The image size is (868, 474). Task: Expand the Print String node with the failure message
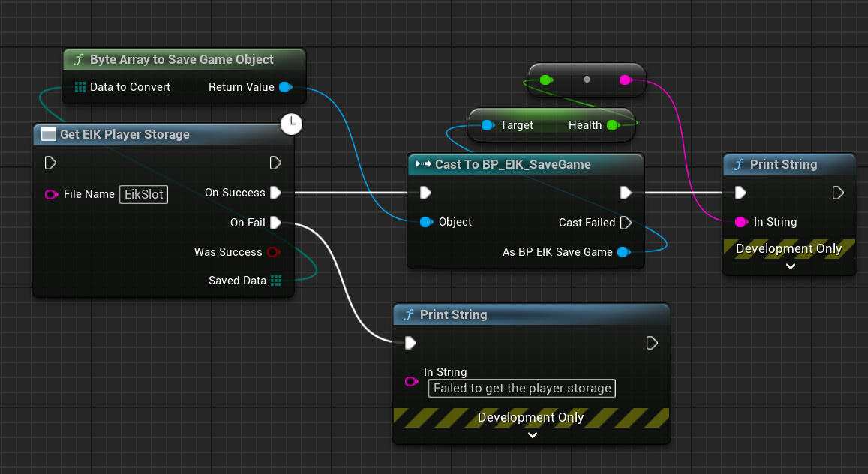(532, 434)
